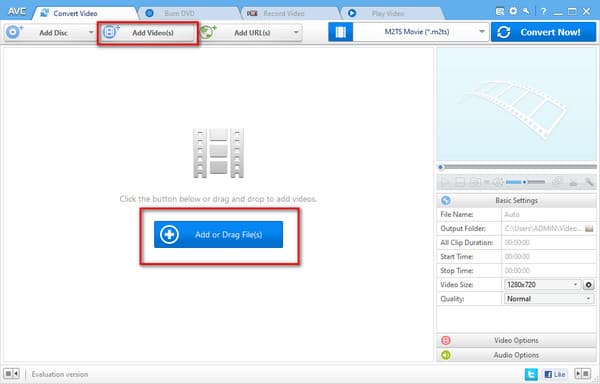Click the All Clip Duration value
This screenshot has height=384, width=600.
click(x=548, y=242)
